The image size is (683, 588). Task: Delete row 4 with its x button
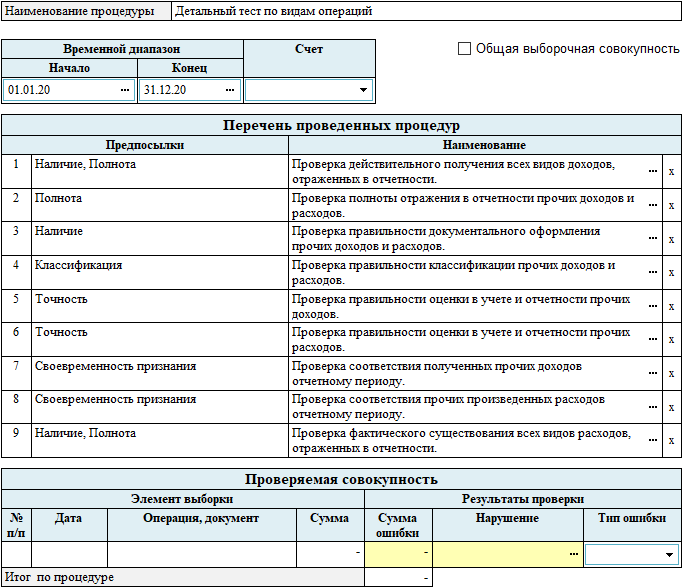672,273
